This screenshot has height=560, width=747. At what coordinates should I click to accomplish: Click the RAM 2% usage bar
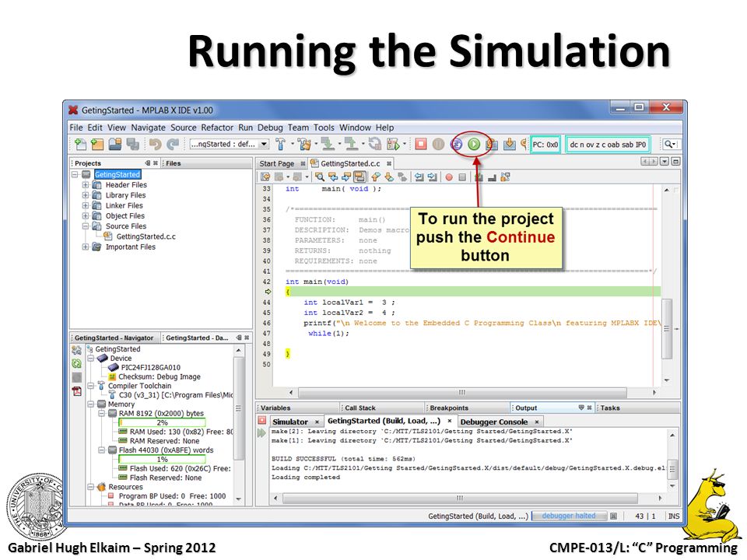[x=162, y=422]
